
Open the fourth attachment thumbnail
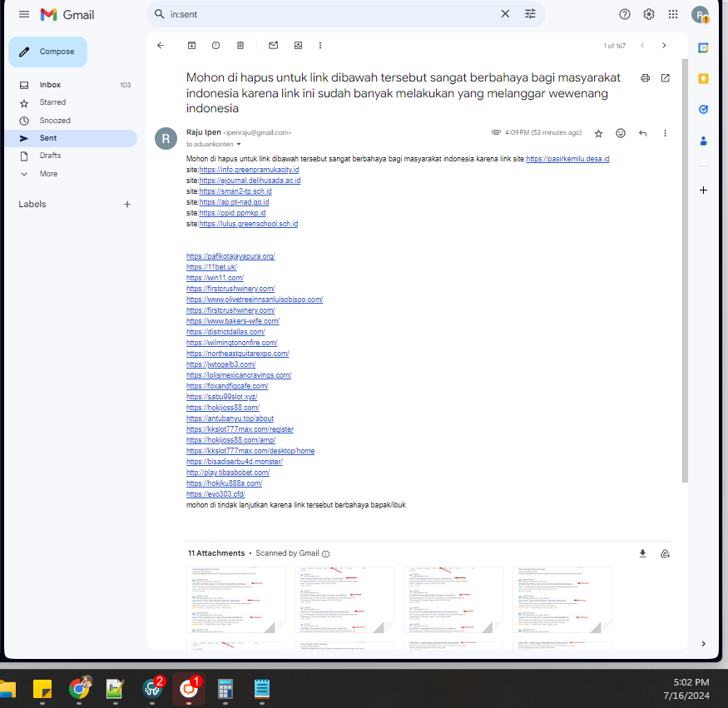coord(562,600)
